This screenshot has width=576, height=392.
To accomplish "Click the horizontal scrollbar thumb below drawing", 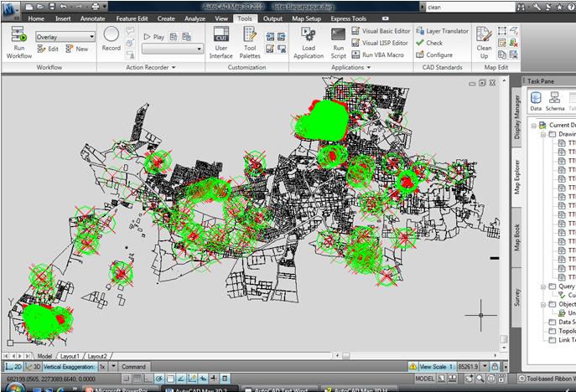I will [345, 356].
